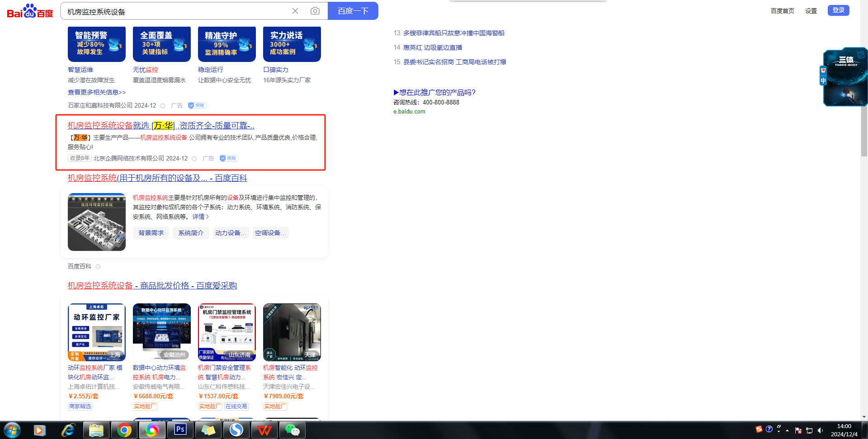Click 想在此推广您的产品吗? link
The height and width of the screenshot is (439, 868).
434,92
